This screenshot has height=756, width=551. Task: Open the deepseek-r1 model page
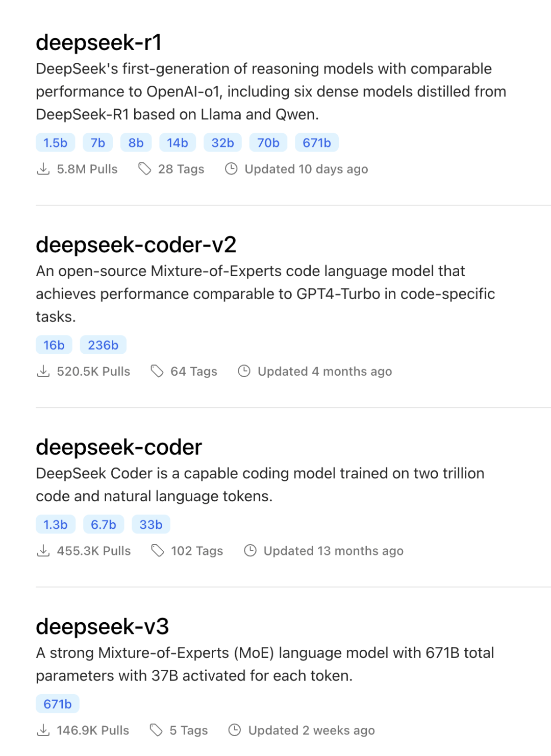99,42
